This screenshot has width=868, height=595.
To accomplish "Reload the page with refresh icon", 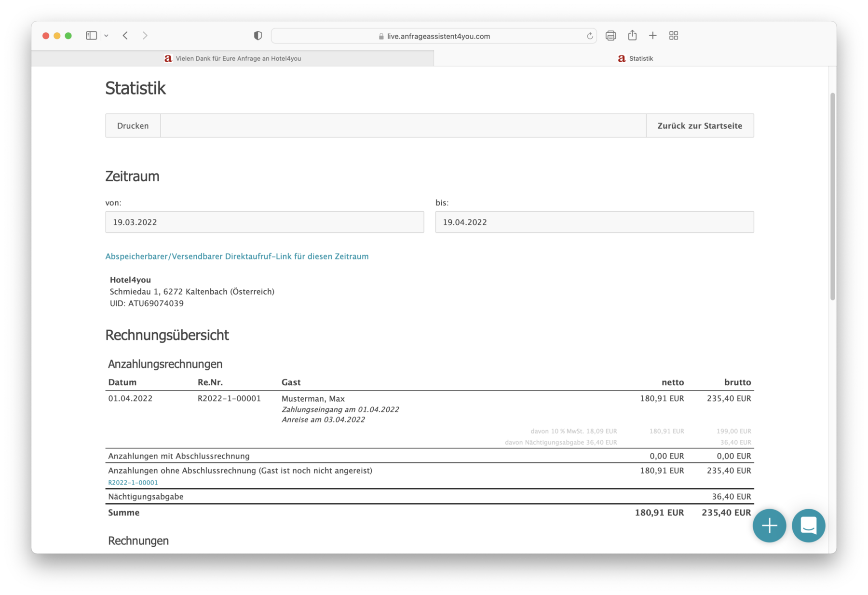I will [x=589, y=36].
